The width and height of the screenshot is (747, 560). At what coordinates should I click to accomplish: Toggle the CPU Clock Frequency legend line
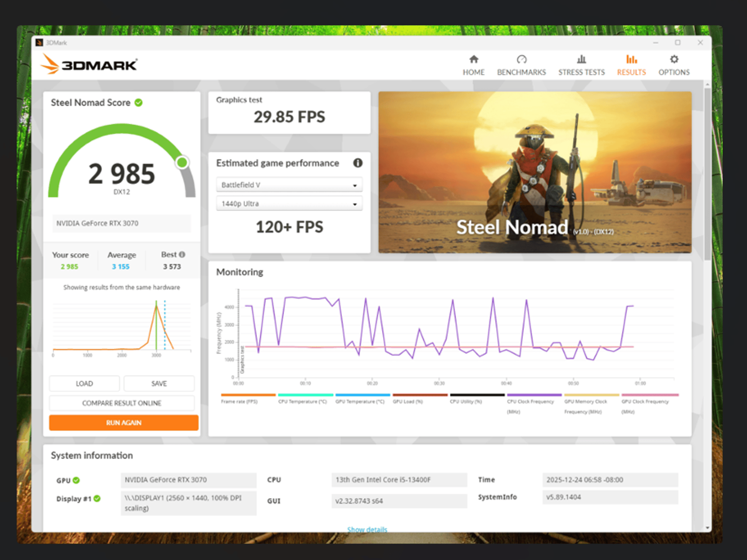point(534,403)
